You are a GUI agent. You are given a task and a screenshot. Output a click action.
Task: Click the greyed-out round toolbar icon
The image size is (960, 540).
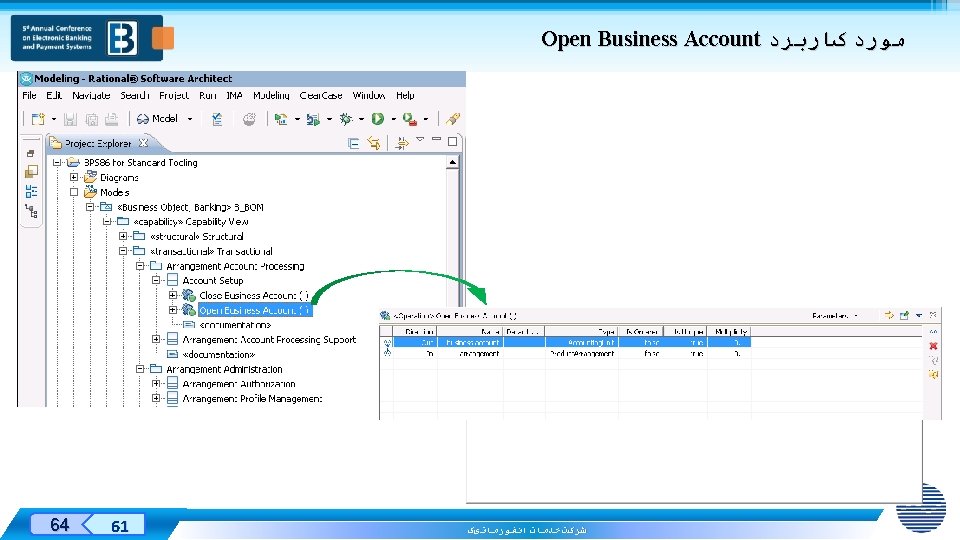coord(249,119)
